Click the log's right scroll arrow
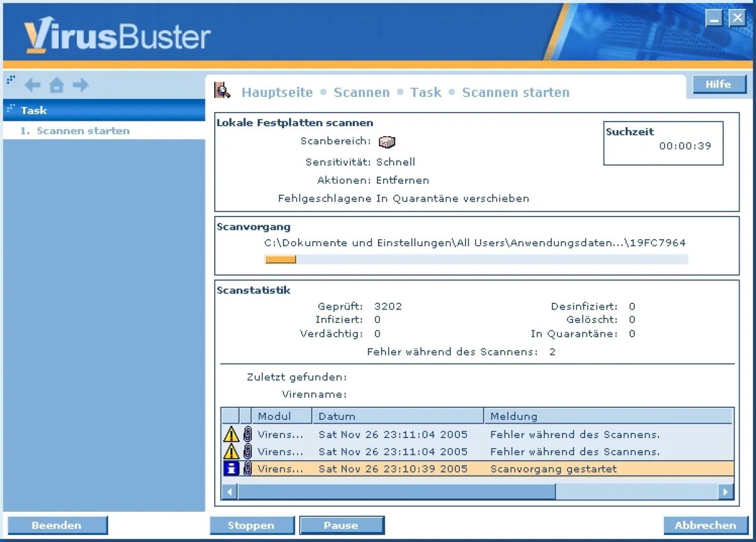 (x=726, y=492)
